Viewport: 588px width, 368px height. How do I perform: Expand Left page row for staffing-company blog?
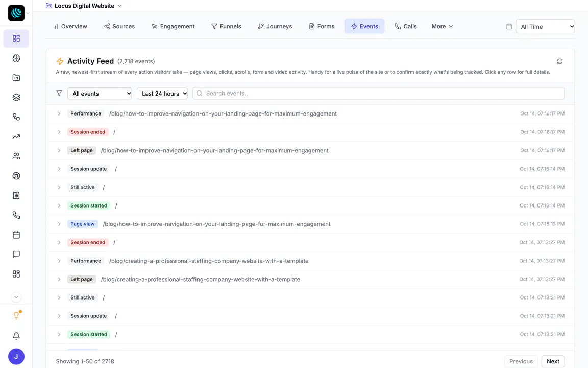[x=310, y=280]
